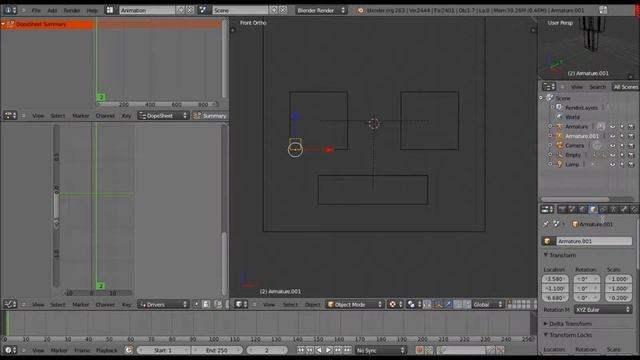Open the Blender Render engine dropdown

tap(321, 10)
